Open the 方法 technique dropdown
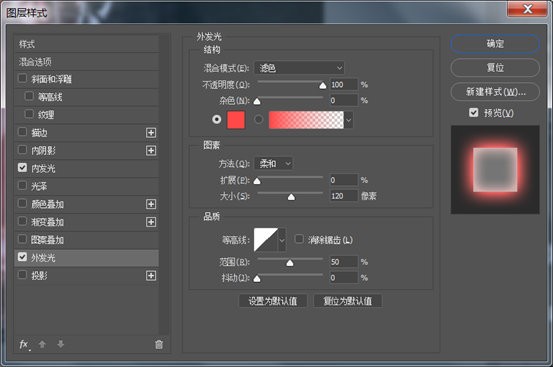This screenshot has width=553, height=367. [274, 164]
